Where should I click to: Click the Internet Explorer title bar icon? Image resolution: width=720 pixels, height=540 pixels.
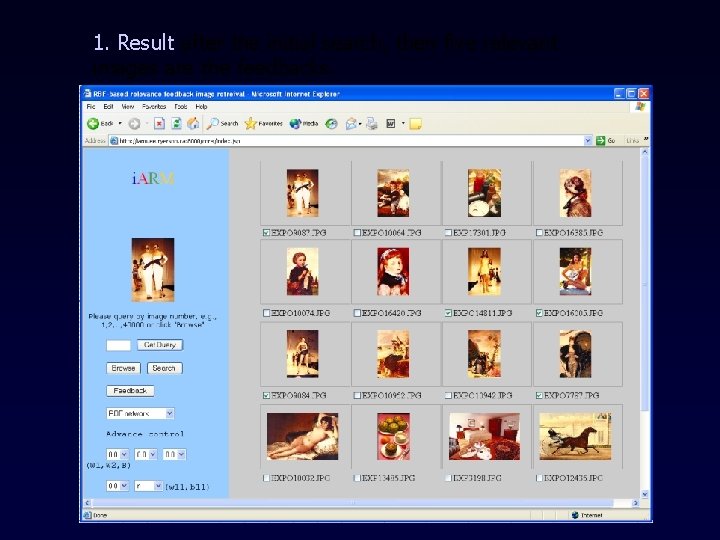pyautogui.click(x=88, y=94)
